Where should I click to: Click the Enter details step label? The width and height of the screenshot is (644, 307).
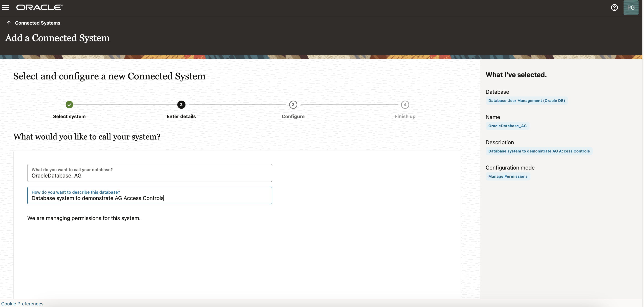coord(181,116)
